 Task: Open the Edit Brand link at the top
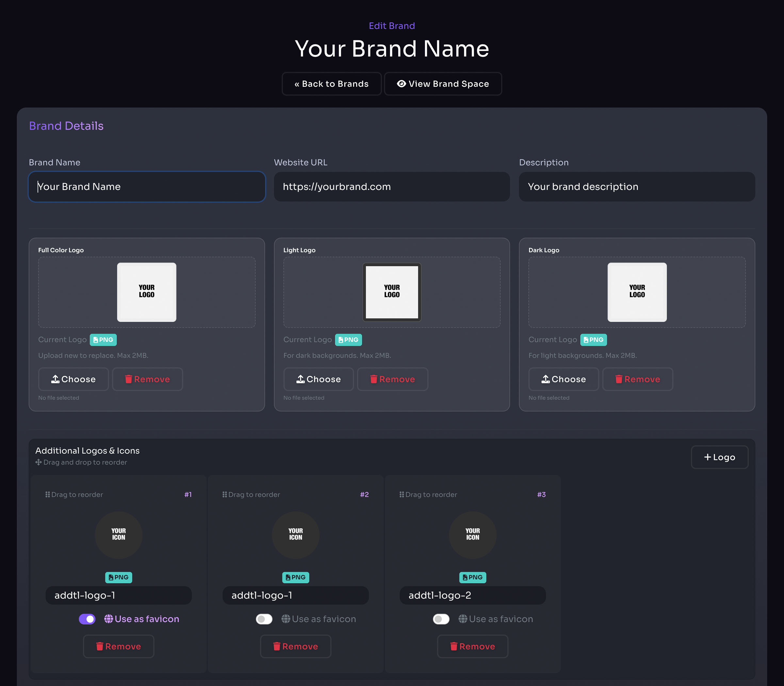coord(392,26)
